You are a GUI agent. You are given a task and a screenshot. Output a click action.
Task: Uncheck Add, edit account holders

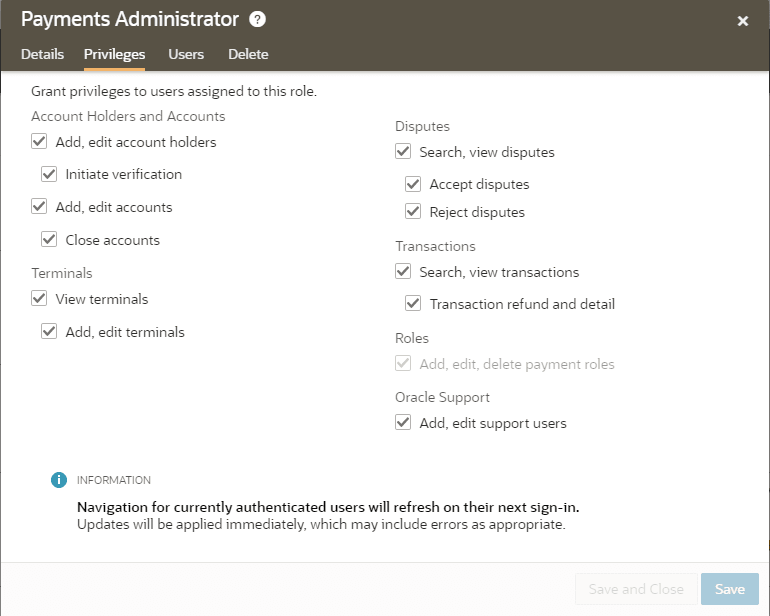(x=40, y=142)
